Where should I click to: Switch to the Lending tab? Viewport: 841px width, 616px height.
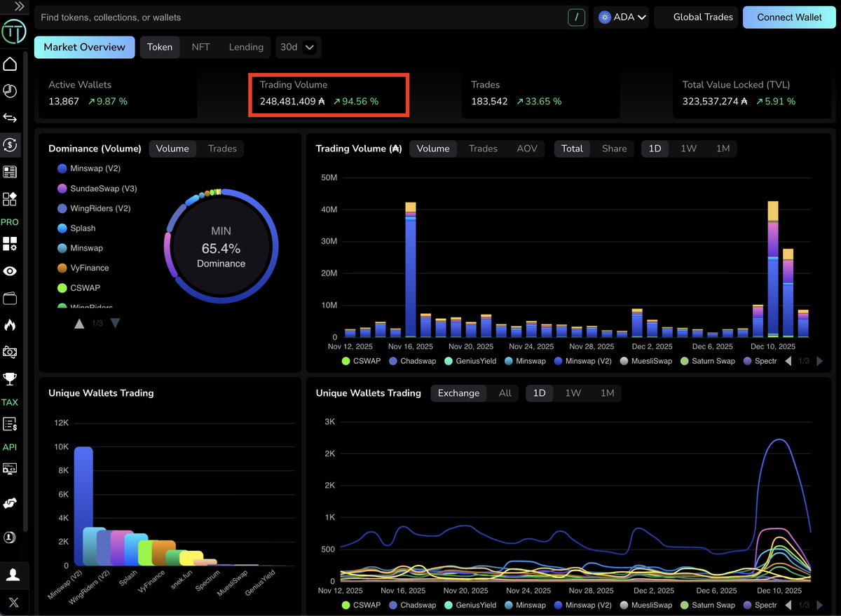(246, 47)
